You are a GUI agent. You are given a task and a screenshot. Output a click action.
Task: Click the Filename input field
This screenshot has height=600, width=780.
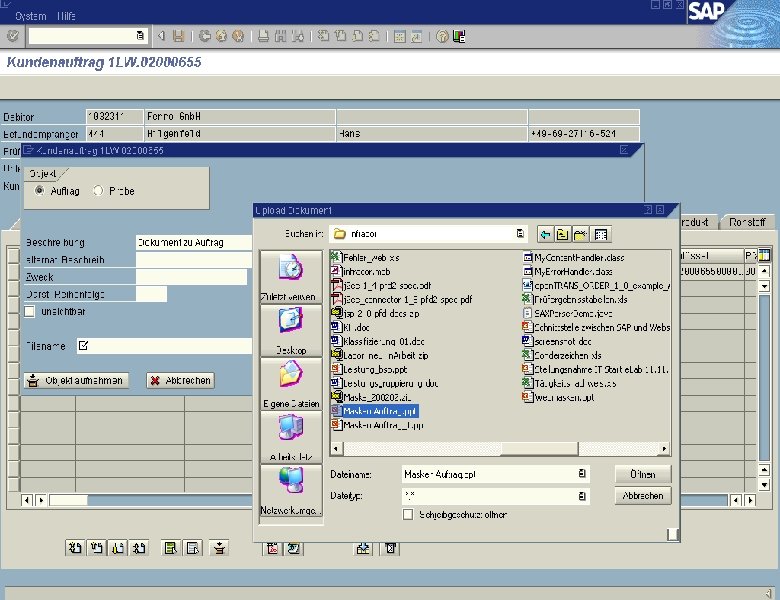point(165,346)
